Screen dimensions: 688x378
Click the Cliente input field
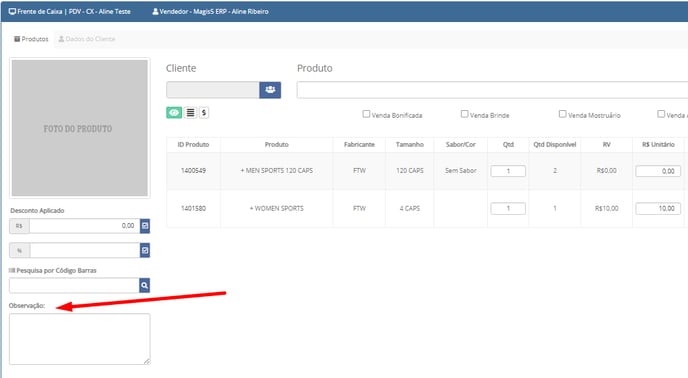(213, 90)
